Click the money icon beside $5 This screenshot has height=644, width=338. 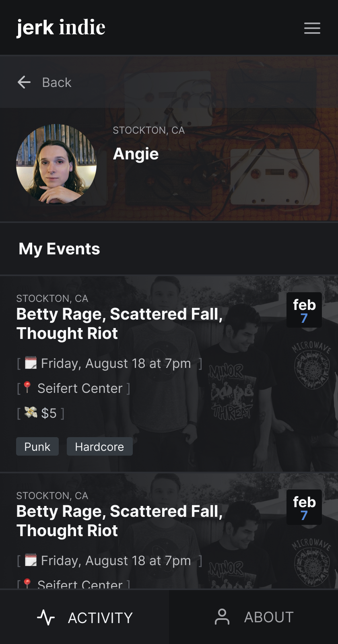pos(31,413)
